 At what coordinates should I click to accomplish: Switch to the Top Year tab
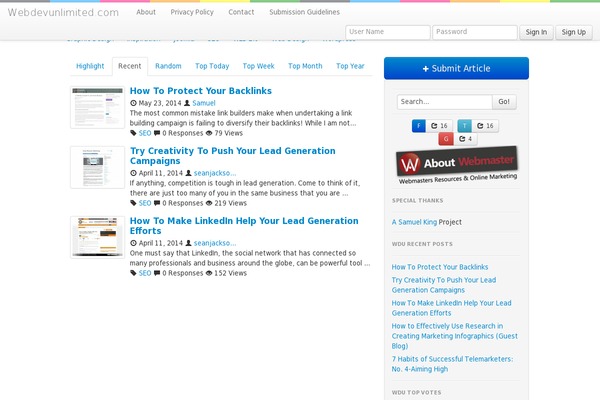350,66
